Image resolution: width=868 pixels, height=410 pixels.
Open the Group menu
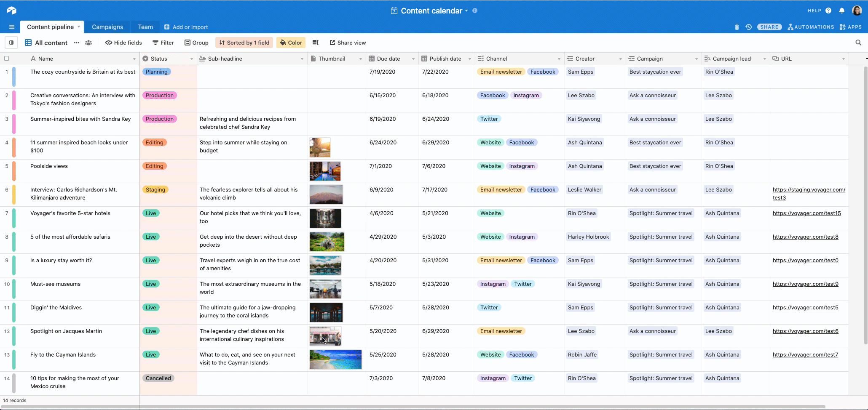click(196, 43)
